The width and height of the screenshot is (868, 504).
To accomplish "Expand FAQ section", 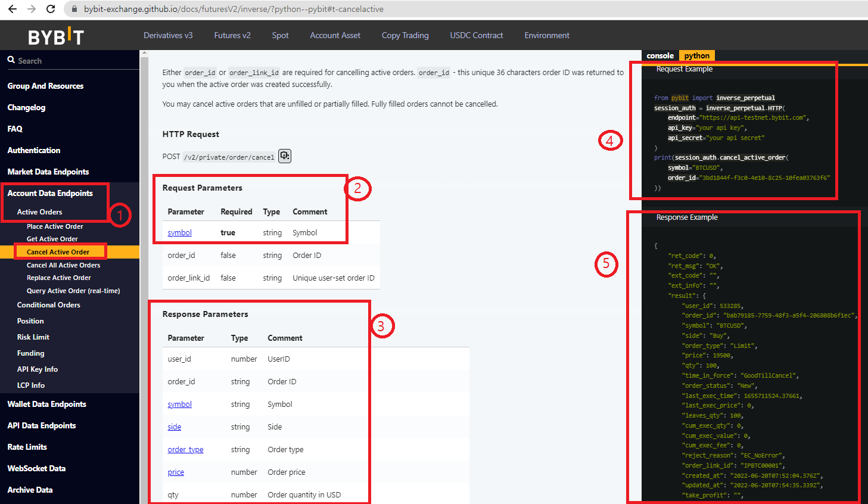I will pyautogui.click(x=15, y=129).
